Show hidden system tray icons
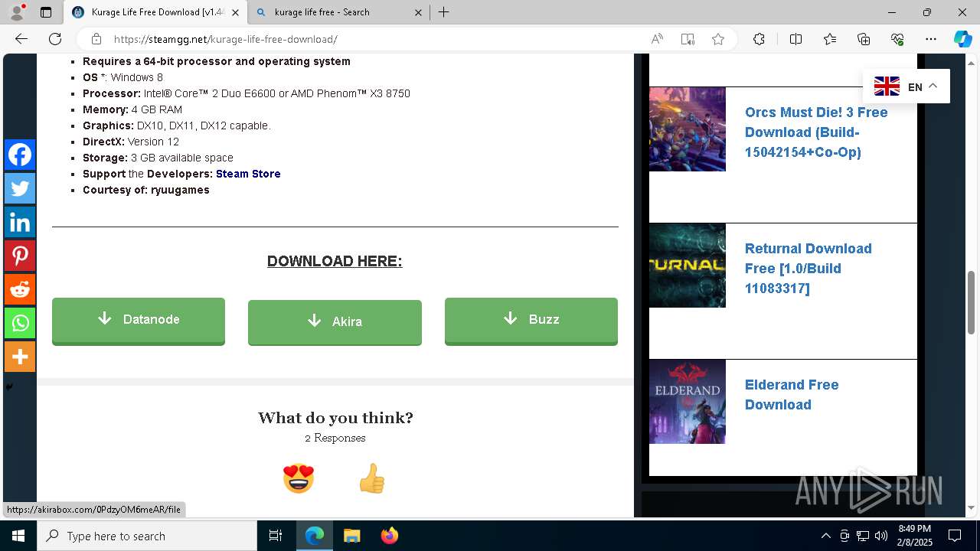 (825, 536)
